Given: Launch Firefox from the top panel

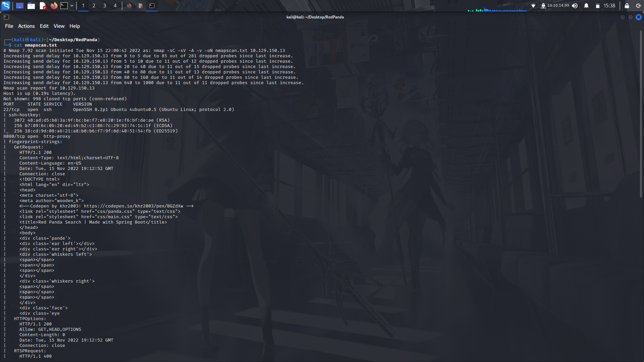Looking at the screenshot, I should (x=54, y=6).
